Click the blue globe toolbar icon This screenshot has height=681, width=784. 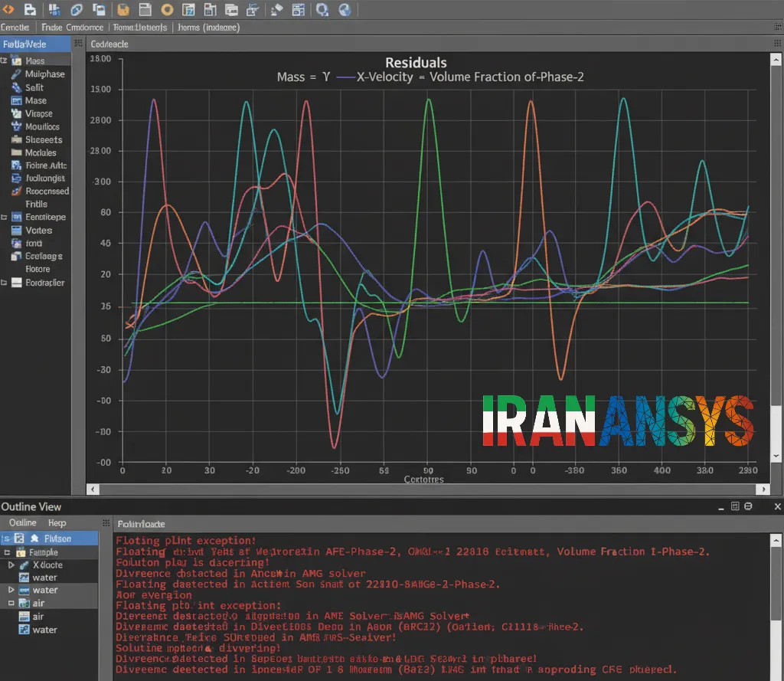pos(345,9)
